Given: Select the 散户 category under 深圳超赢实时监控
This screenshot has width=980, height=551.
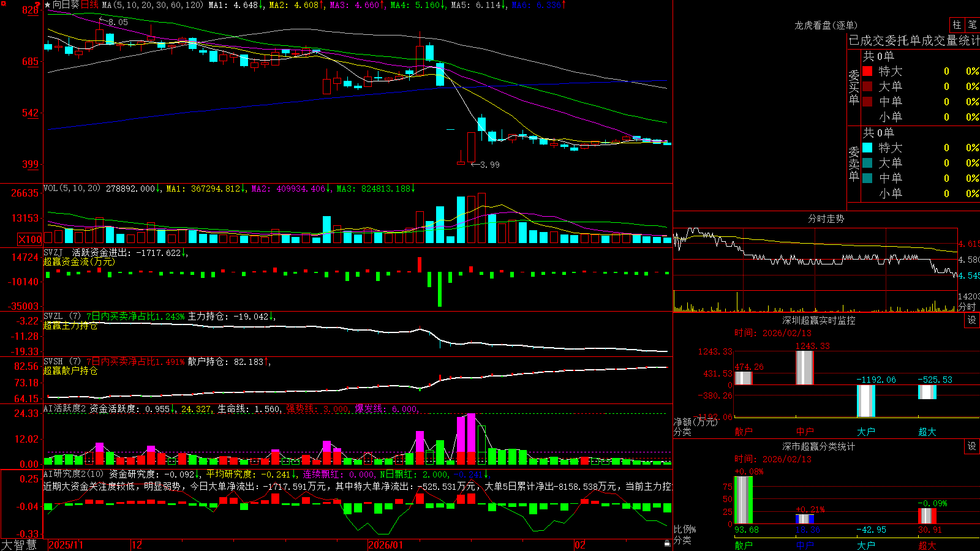Looking at the screenshot, I should coord(744,432).
